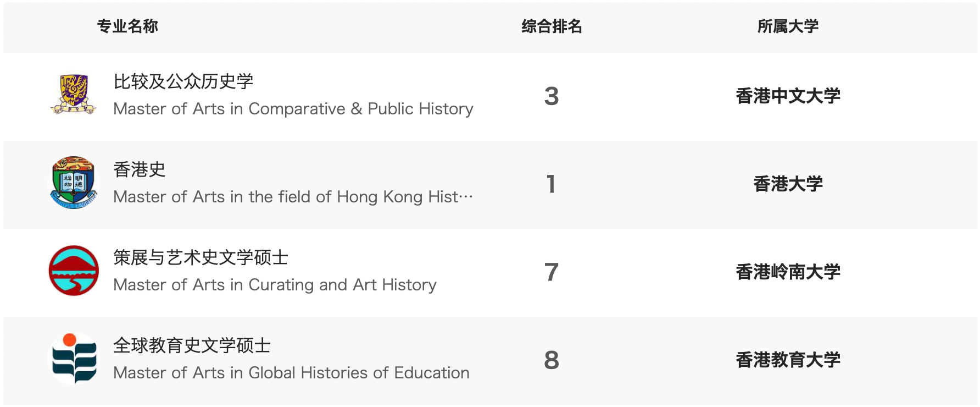The image size is (980, 407).
Task: Select 香港岭南大学 university name
Action: pyautogui.click(x=788, y=272)
